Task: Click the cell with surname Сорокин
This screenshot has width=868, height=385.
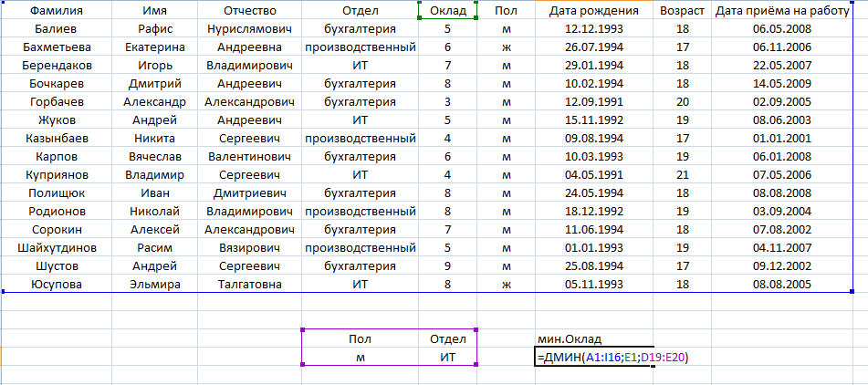Action: click(56, 230)
